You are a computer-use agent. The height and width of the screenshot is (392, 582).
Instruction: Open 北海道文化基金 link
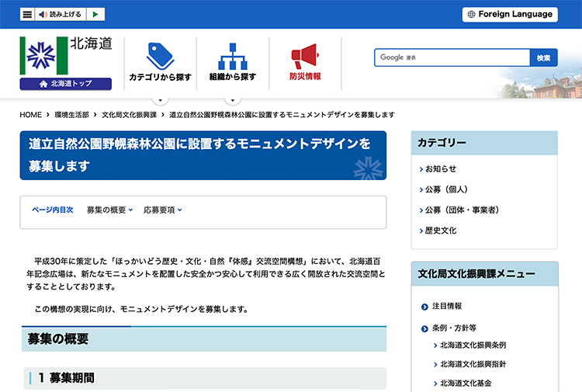(466, 383)
